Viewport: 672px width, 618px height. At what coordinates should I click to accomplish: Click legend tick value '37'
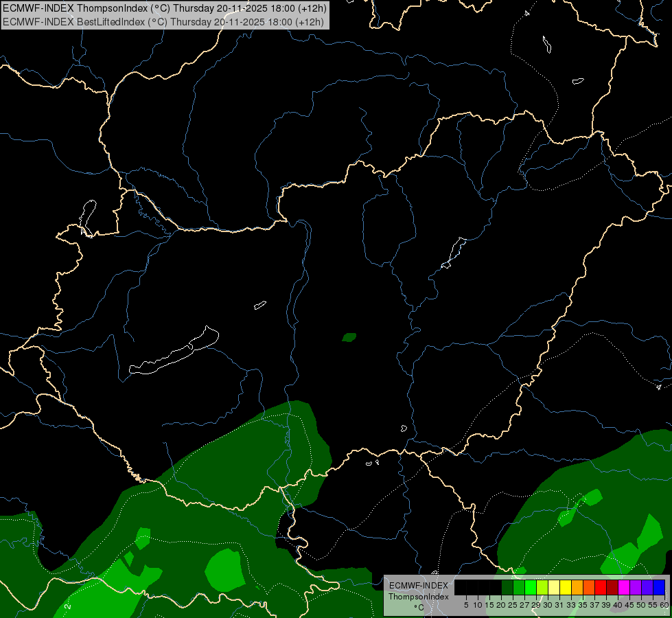tap(594, 605)
